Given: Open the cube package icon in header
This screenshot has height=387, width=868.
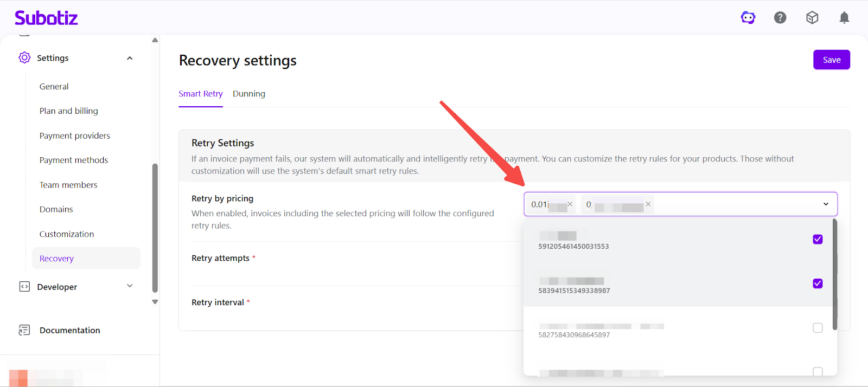Looking at the screenshot, I should [x=812, y=18].
